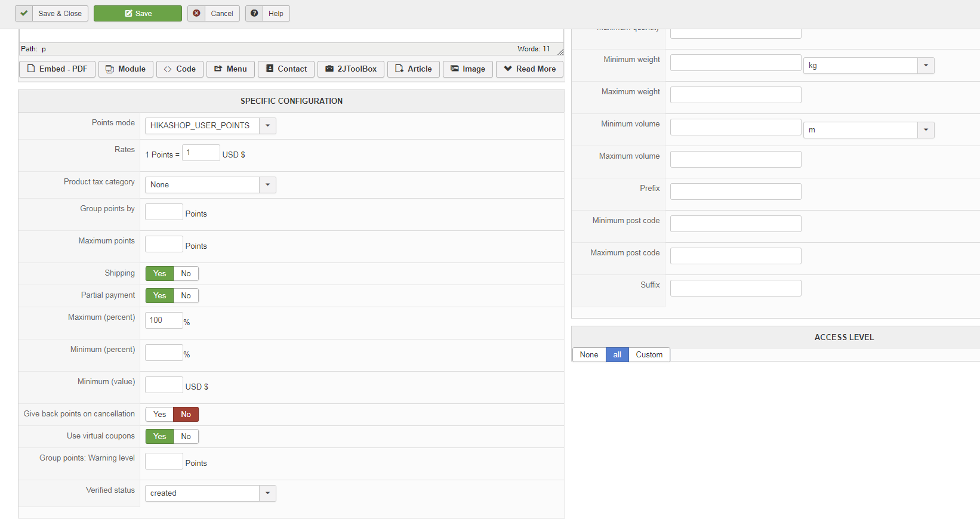Open the Points mode dropdown
This screenshot has width=980, height=525.
pyautogui.click(x=267, y=126)
